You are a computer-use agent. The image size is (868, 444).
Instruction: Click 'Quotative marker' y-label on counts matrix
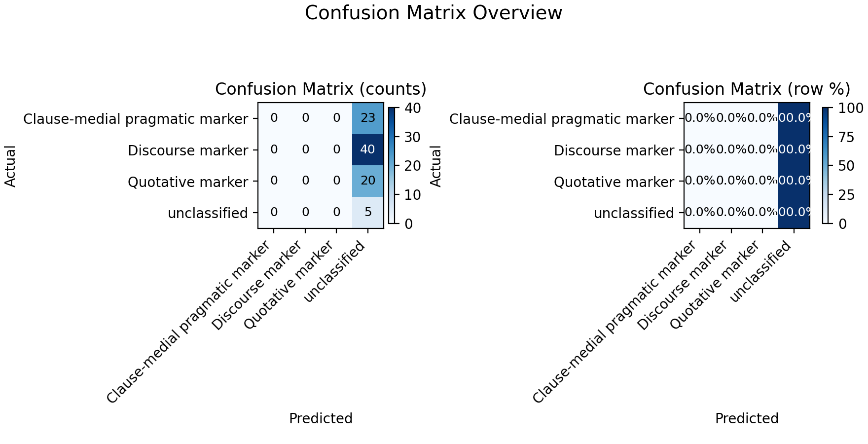coord(188,182)
